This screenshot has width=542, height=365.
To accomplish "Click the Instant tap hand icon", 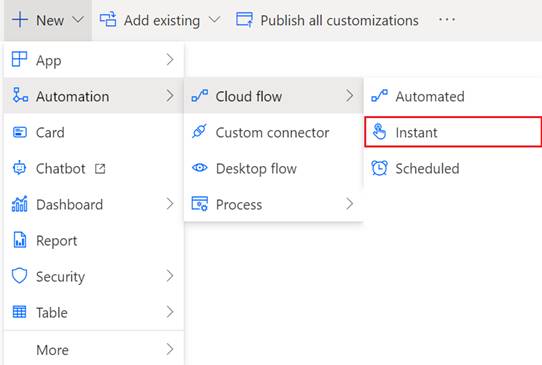I will 379,132.
